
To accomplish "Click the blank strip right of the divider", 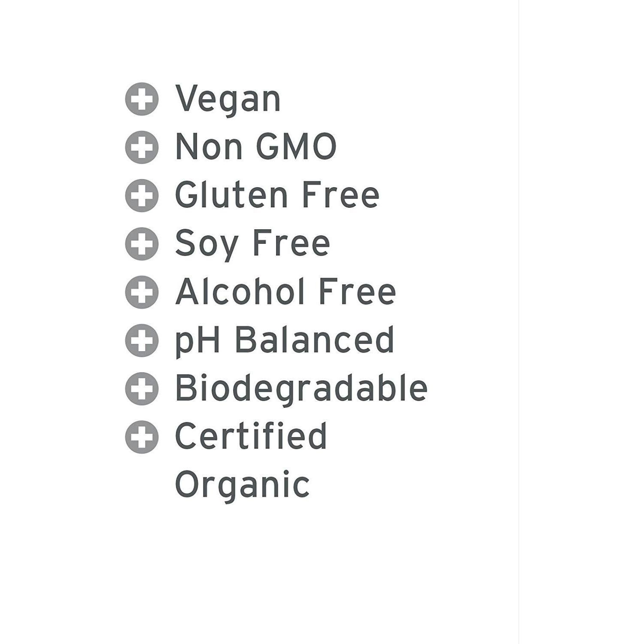I will tap(582, 322).
